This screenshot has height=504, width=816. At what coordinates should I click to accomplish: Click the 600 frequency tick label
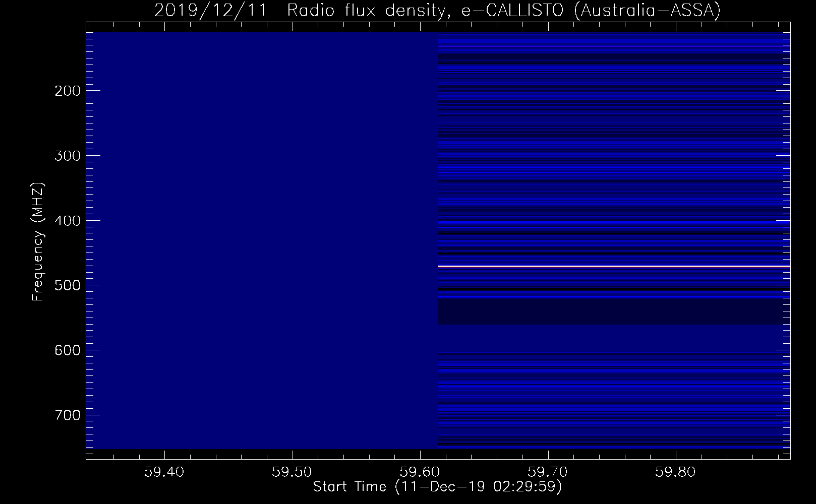coord(67,350)
